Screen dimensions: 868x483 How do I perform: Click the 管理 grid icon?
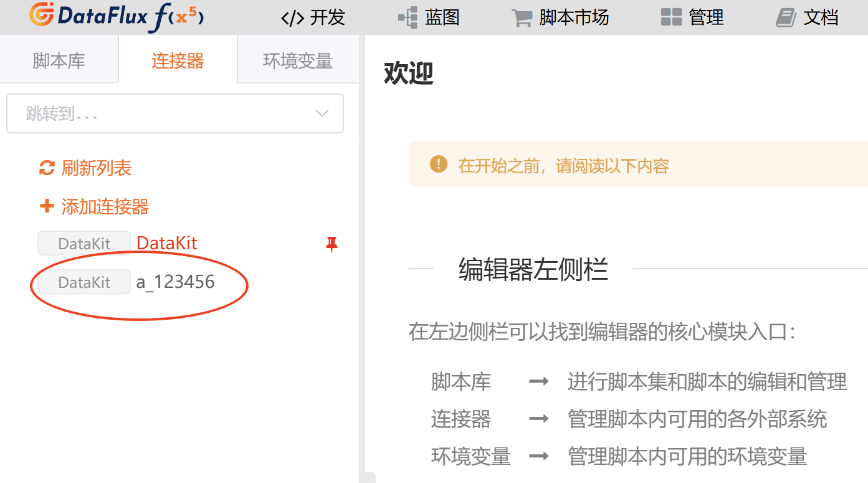(x=671, y=18)
